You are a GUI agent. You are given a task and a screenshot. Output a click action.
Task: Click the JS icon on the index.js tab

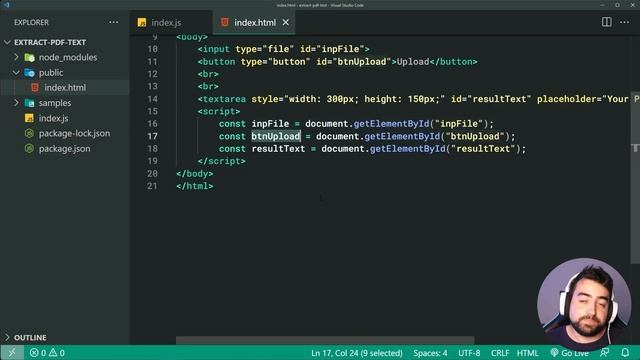(142, 22)
